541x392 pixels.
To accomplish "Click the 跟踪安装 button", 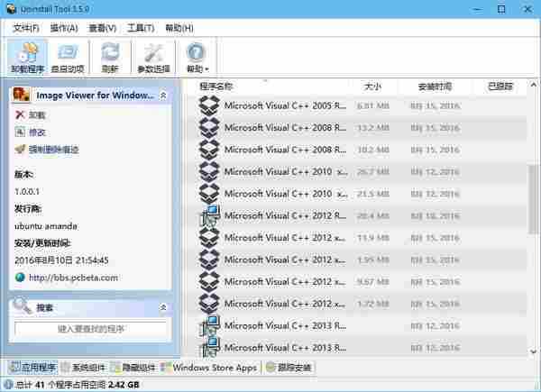I will click(x=289, y=368).
